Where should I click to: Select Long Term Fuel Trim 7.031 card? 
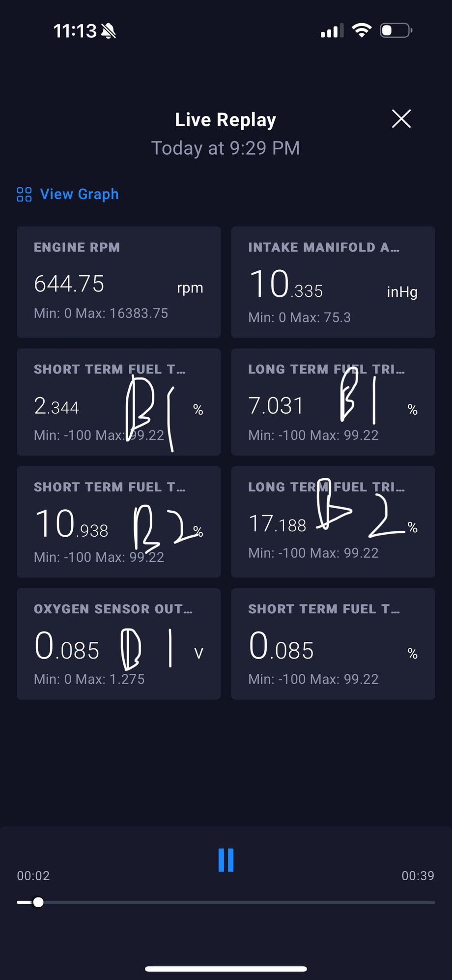[333, 402]
